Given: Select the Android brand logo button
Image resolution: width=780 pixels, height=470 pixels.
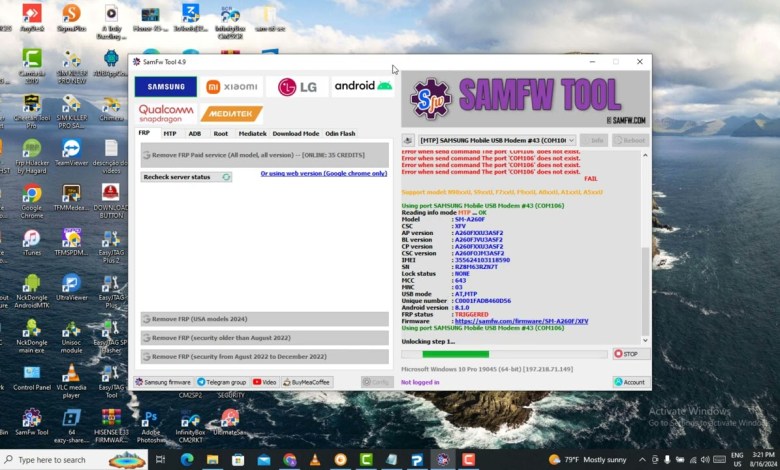Looking at the screenshot, I should pos(363,86).
